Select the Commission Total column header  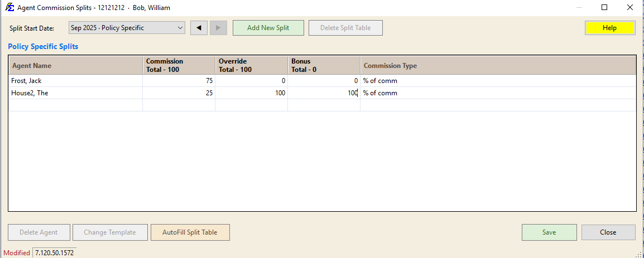[179, 66]
